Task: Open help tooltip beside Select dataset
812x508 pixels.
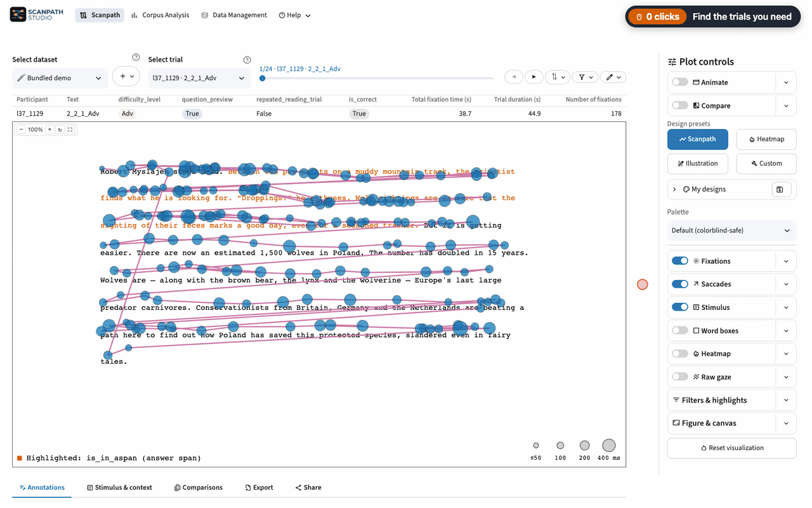Action: 136,58
